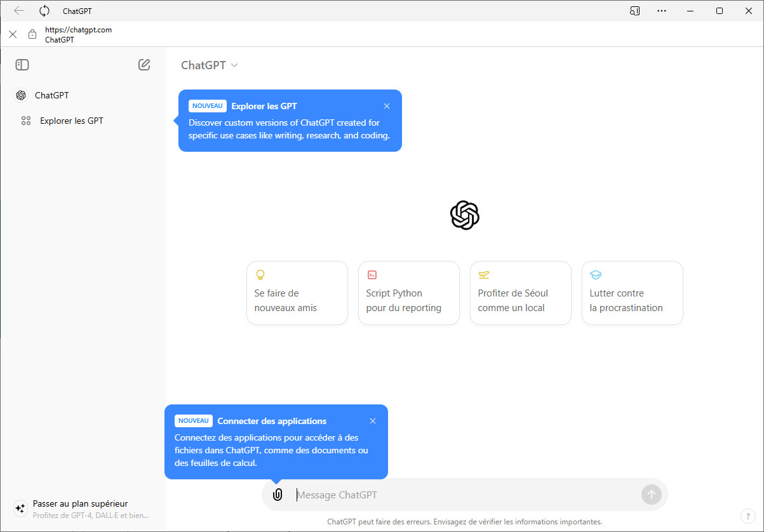Click the ChatGPT logo in sidebar

(x=21, y=95)
